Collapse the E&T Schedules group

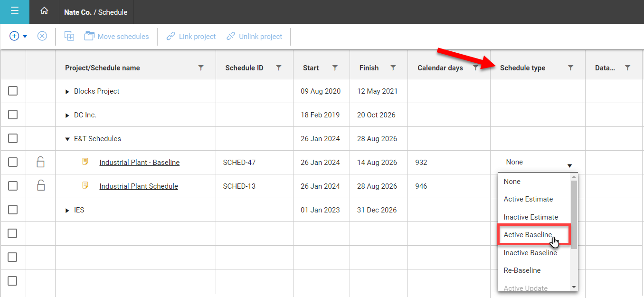[x=66, y=138]
